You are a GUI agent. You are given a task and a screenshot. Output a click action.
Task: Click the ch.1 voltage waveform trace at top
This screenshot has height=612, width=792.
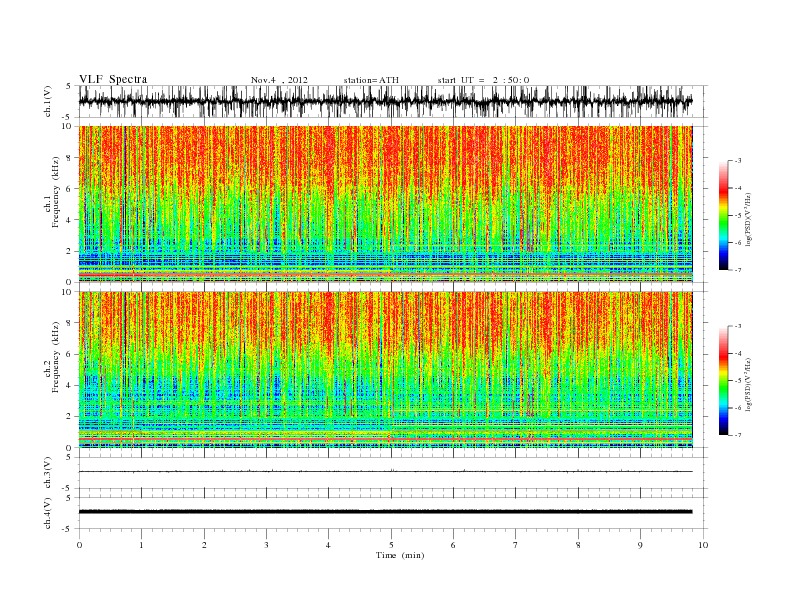click(x=385, y=101)
